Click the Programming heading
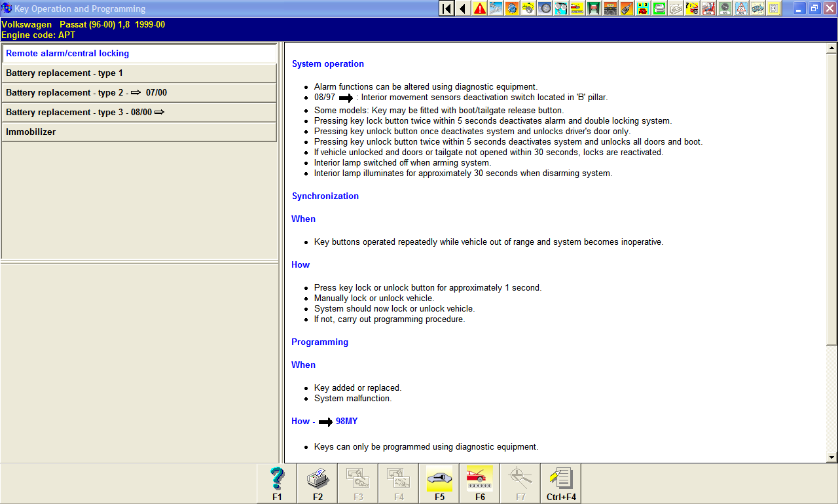The image size is (838, 504). coord(320,342)
